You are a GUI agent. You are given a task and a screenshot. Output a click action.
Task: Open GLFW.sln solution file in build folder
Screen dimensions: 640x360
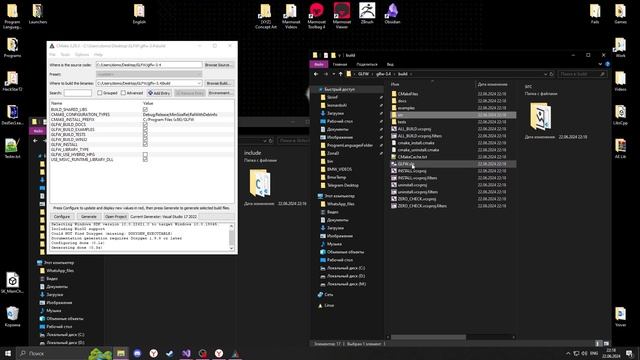tap(406, 164)
